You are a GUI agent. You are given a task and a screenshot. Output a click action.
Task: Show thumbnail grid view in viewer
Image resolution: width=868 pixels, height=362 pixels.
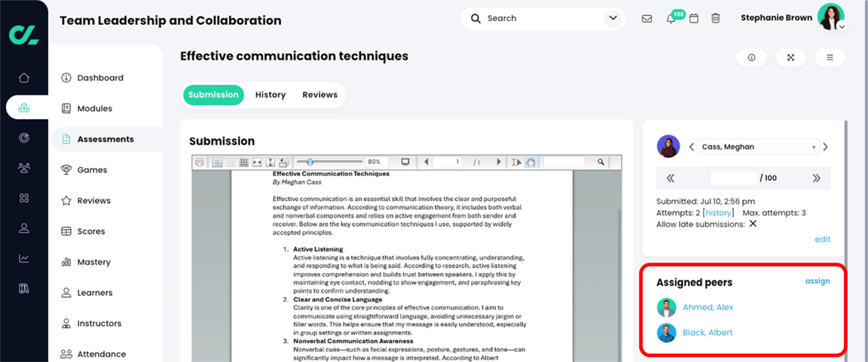point(243,162)
